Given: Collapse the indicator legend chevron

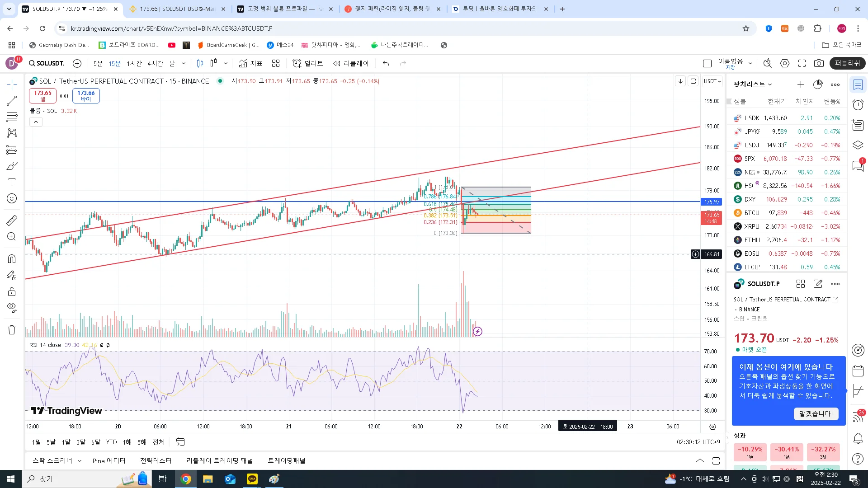Looking at the screenshot, I should [x=36, y=122].
